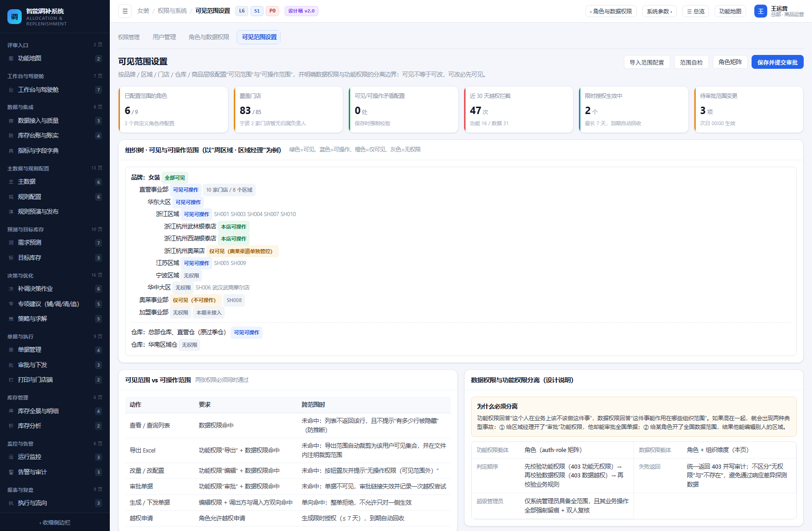This screenshot has width=812, height=531.
Task: Click the hamburger menu icon in header
Action: [x=125, y=11]
